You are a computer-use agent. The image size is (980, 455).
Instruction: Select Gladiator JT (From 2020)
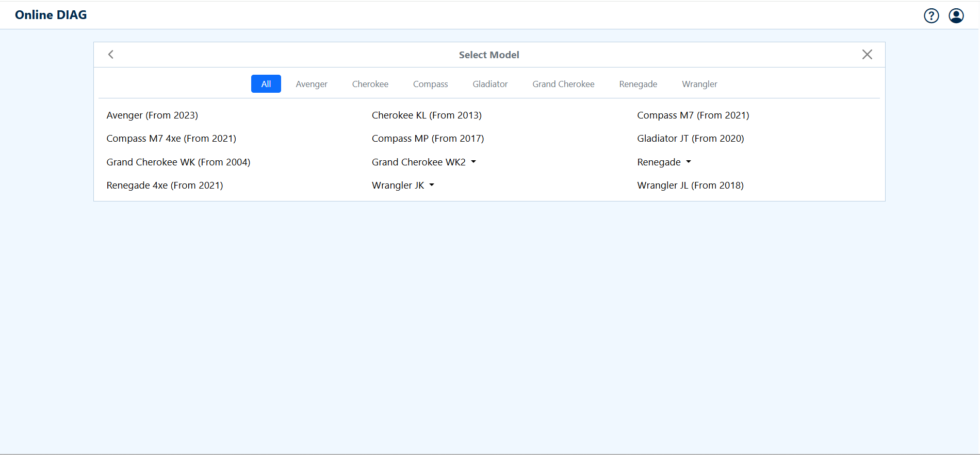690,139
